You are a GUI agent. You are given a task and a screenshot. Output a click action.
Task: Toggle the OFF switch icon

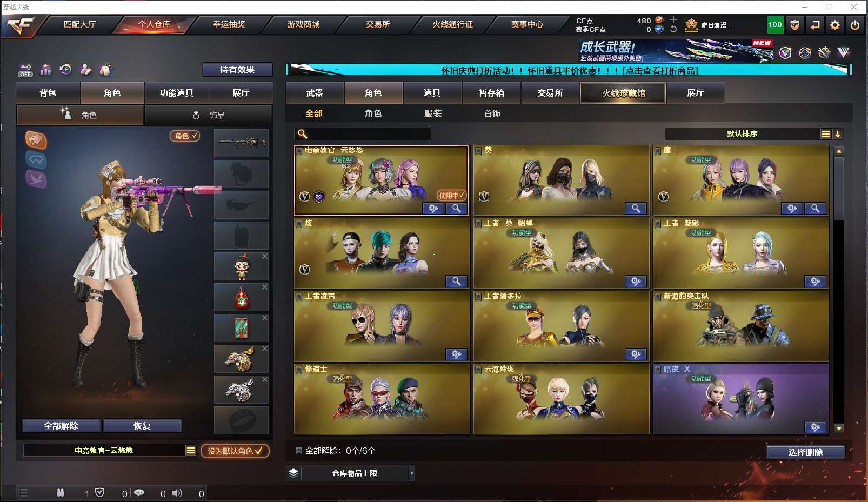point(25,70)
